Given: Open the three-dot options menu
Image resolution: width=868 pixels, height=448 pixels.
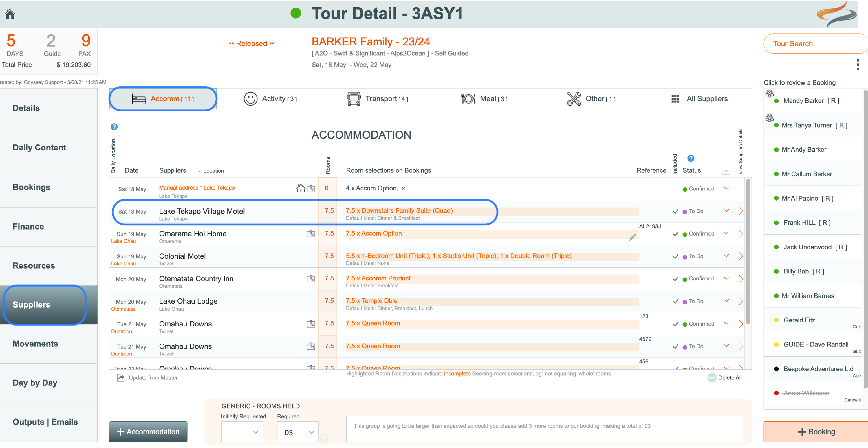Looking at the screenshot, I should (858, 65).
